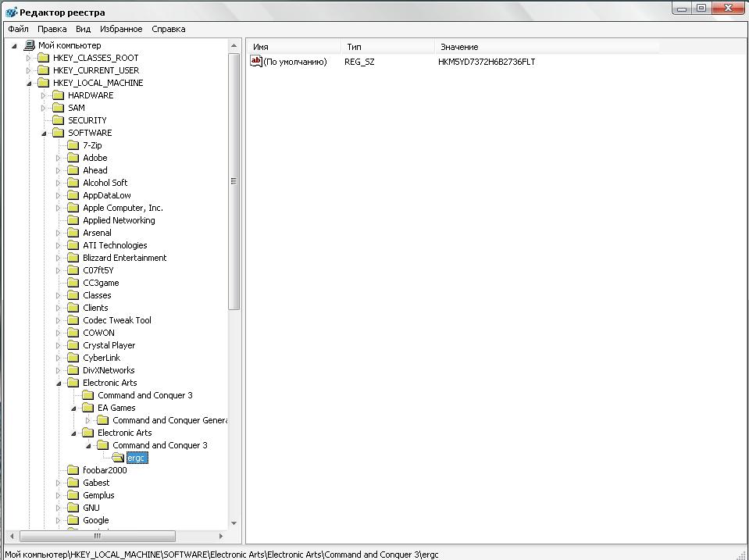The height and width of the screenshot is (560, 749).
Task: Open the Справка menu
Action: coord(168,29)
